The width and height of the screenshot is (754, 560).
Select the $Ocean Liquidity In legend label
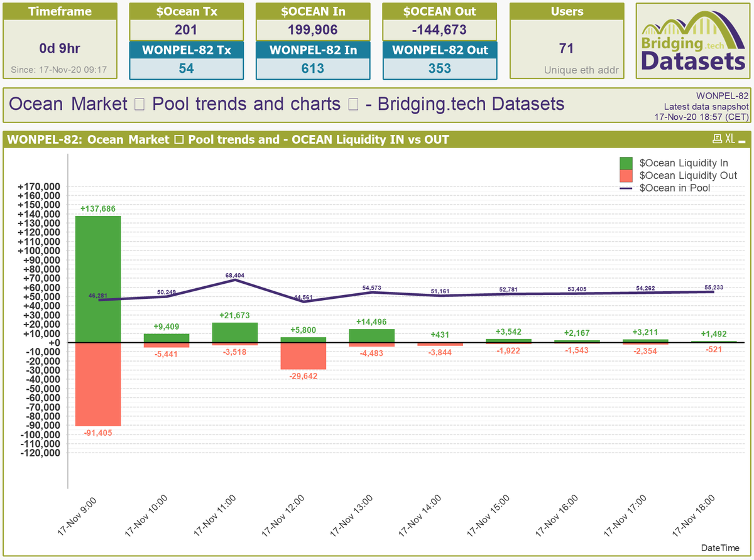tap(684, 163)
